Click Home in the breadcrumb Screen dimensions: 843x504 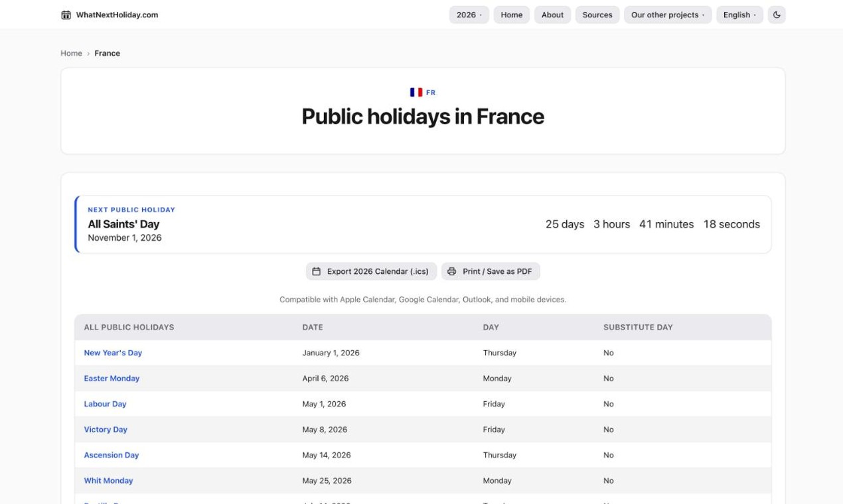(x=71, y=53)
